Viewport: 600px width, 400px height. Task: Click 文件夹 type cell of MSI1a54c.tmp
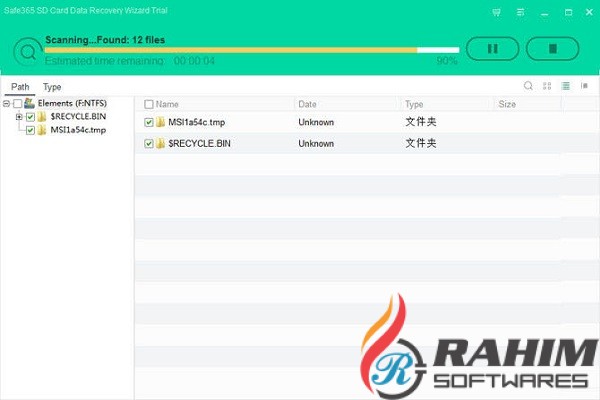tap(421, 122)
